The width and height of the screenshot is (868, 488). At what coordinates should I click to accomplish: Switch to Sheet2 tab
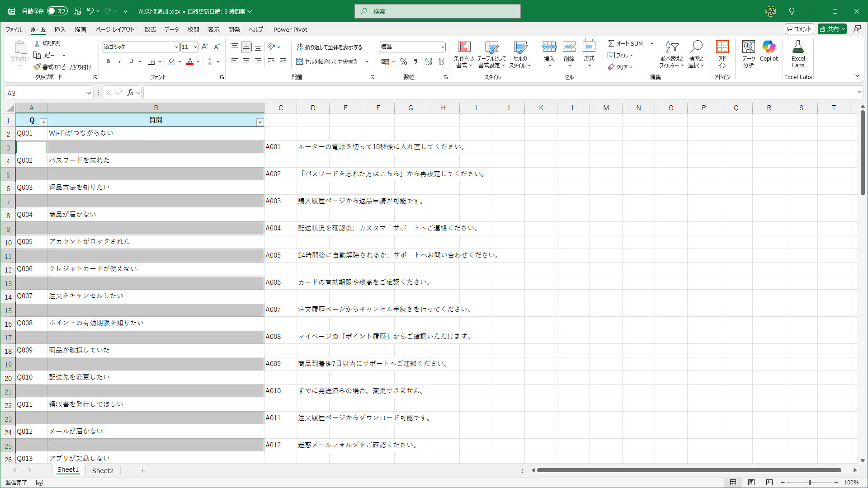103,470
